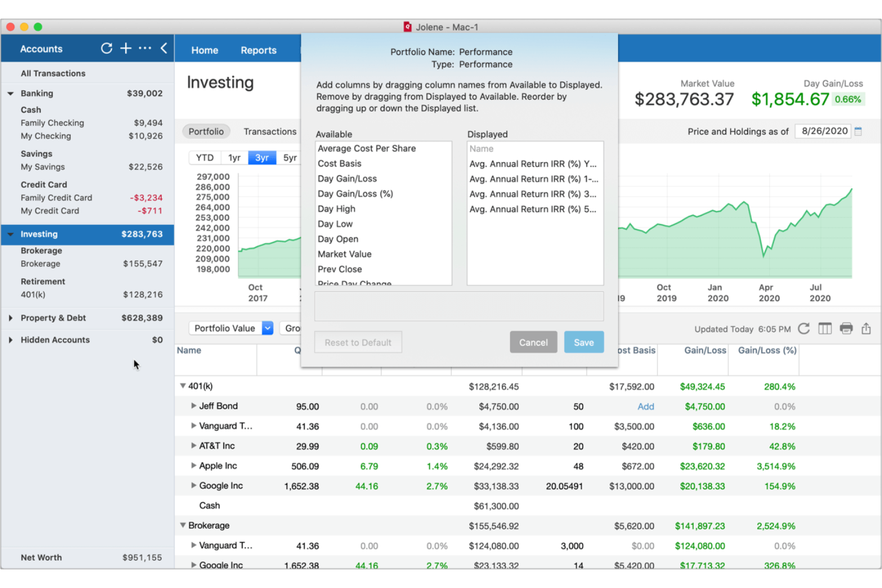Switch chart range to YTD
The height and width of the screenshot is (588, 882).
204,157
